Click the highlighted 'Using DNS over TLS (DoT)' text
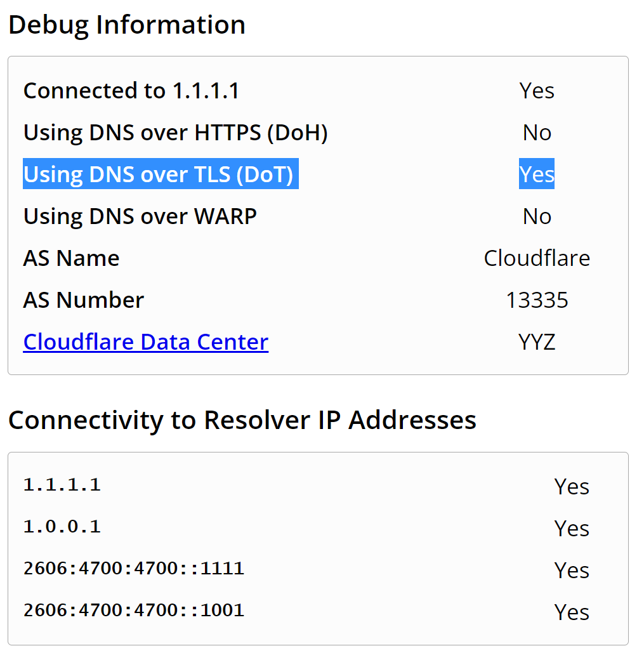The image size is (644, 667). [x=161, y=174]
